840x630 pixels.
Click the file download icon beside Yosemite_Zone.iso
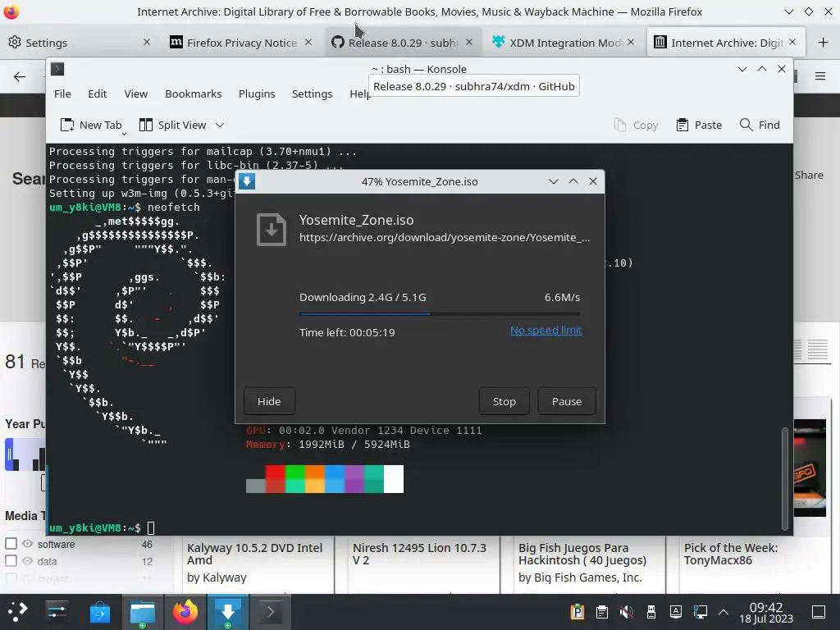[x=271, y=230]
